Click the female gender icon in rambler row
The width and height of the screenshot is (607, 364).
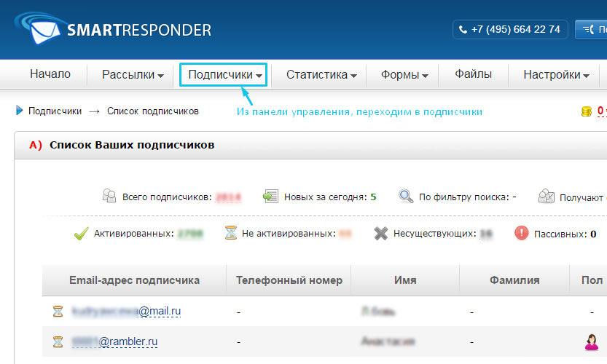pos(592,342)
